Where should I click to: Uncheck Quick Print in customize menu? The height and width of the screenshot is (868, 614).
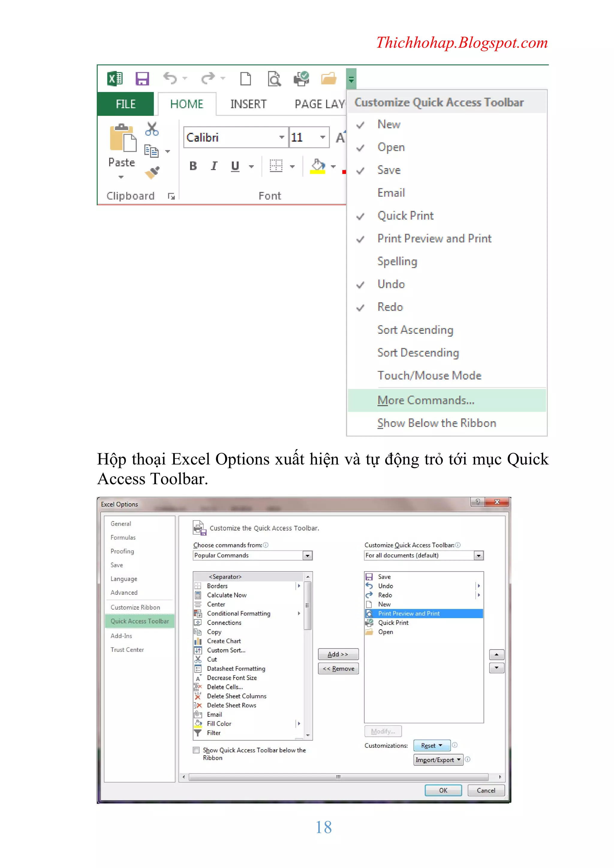(x=446, y=216)
